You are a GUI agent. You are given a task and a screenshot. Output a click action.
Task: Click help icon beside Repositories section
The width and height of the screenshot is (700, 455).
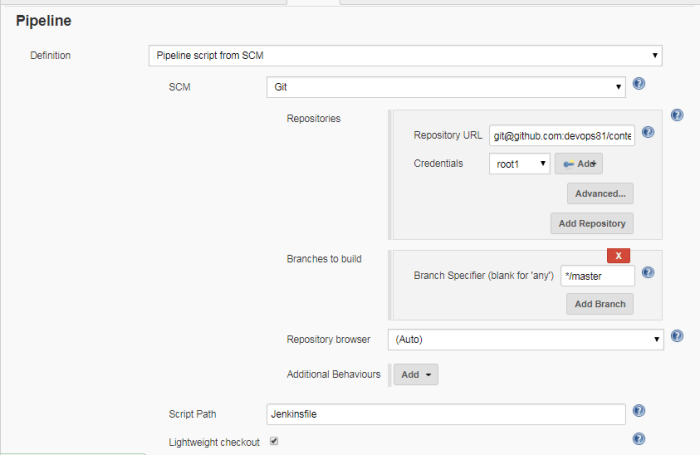(x=677, y=116)
